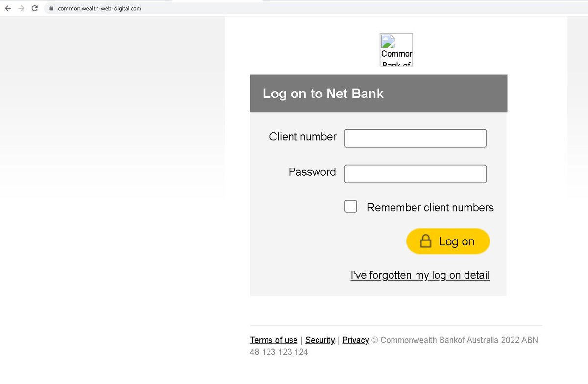View site info via the padlock icon
The image size is (588, 384).
tap(50, 8)
